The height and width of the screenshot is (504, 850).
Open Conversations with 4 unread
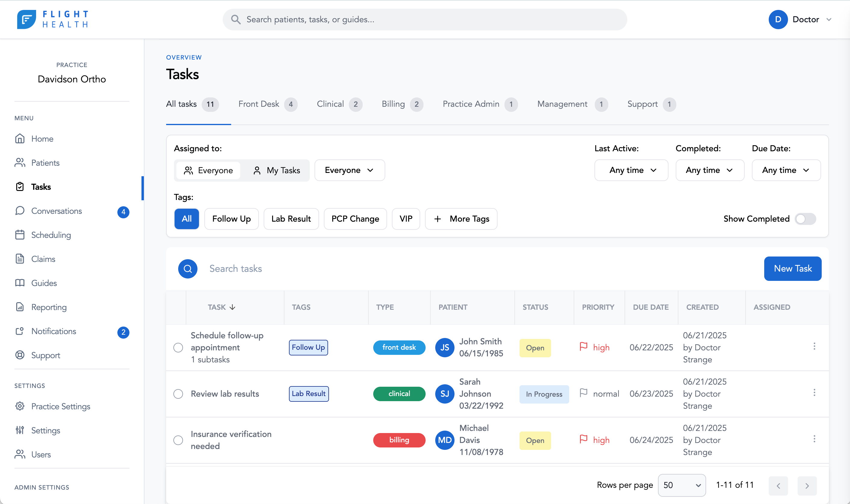point(56,211)
